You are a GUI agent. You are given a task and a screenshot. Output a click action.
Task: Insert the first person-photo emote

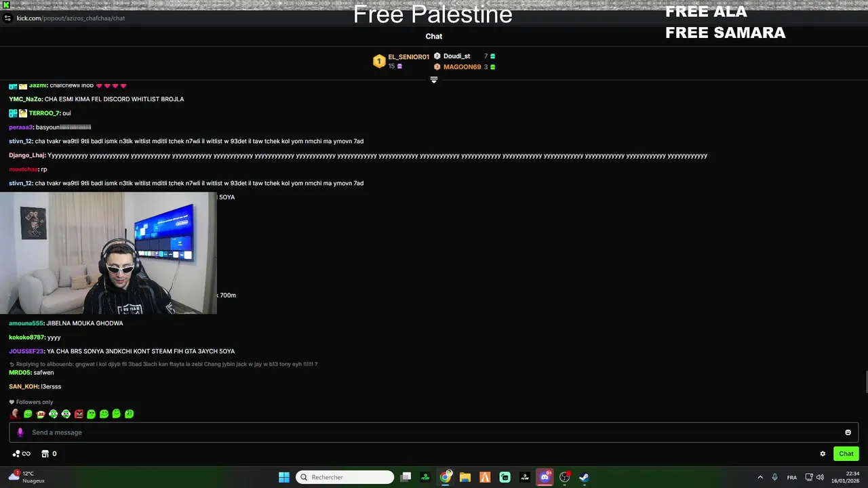(x=15, y=413)
